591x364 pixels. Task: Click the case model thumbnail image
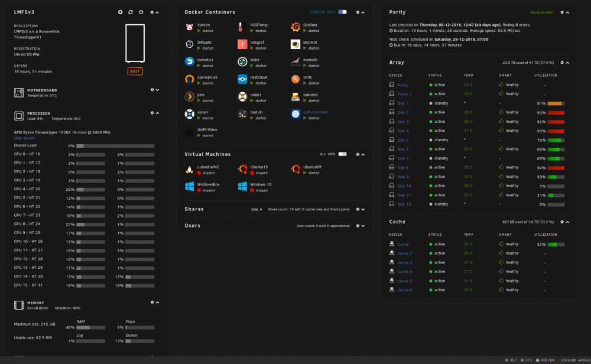pyautogui.click(x=135, y=43)
